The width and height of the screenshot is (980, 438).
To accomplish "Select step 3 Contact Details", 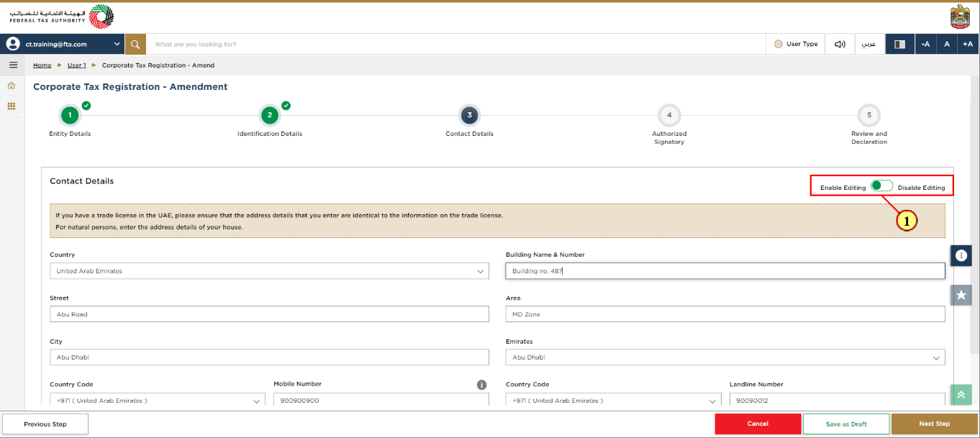I will 469,115.
